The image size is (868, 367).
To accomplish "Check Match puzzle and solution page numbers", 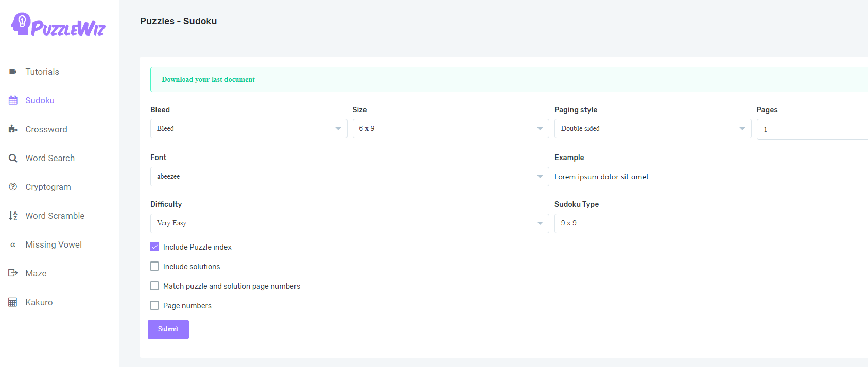I will 154,286.
